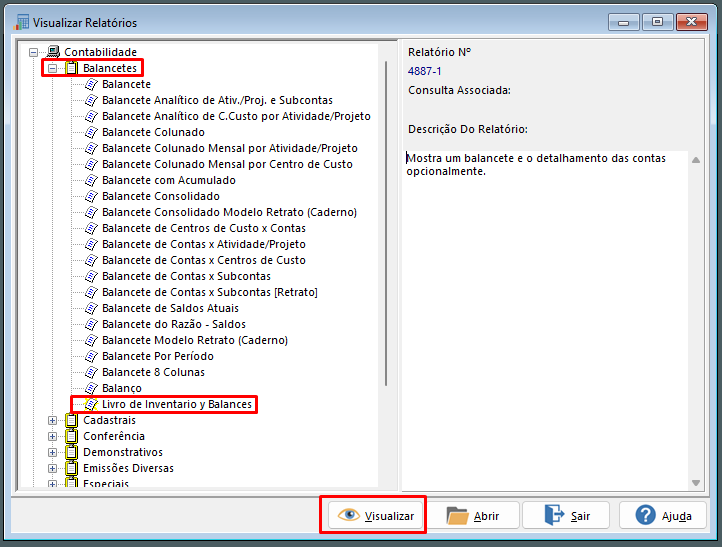This screenshot has height=547, width=722.
Task: Click the Conferência folder icon
Action: [71, 436]
